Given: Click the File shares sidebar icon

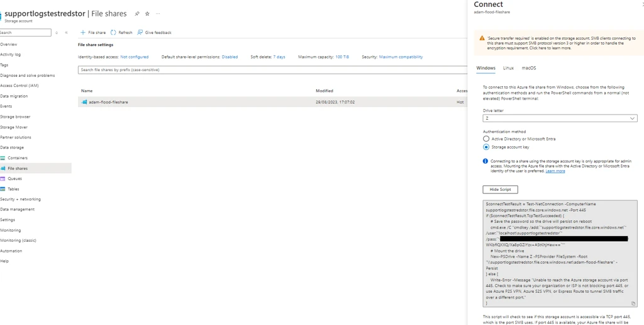Looking at the screenshot, I should [x=3, y=168].
